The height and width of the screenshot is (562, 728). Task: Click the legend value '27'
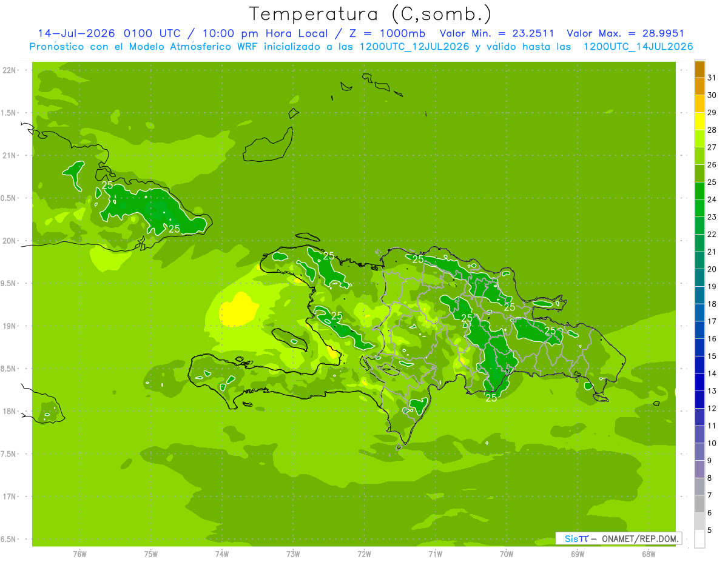[712, 147]
